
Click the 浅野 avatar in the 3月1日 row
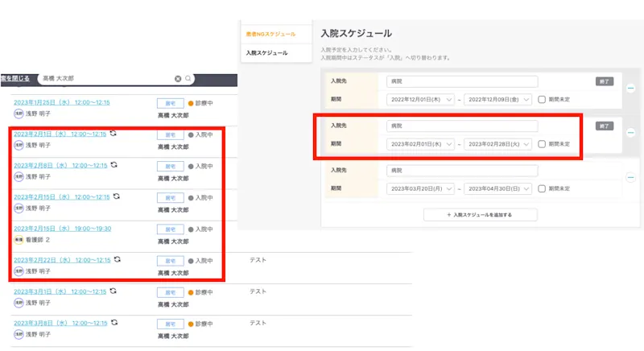point(19,303)
